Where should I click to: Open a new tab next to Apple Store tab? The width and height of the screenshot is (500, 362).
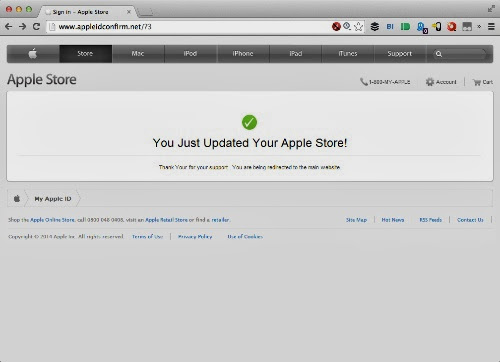click(x=145, y=12)
